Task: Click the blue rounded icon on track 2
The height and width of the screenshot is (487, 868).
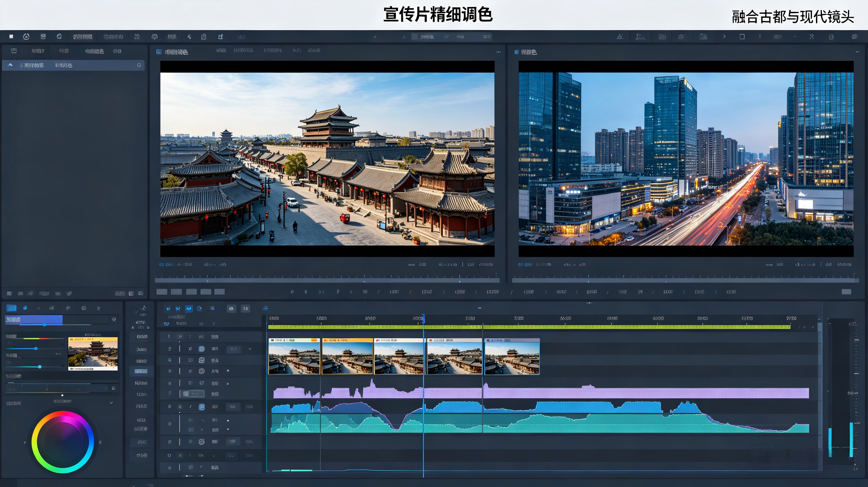Action: click(201, 349)
